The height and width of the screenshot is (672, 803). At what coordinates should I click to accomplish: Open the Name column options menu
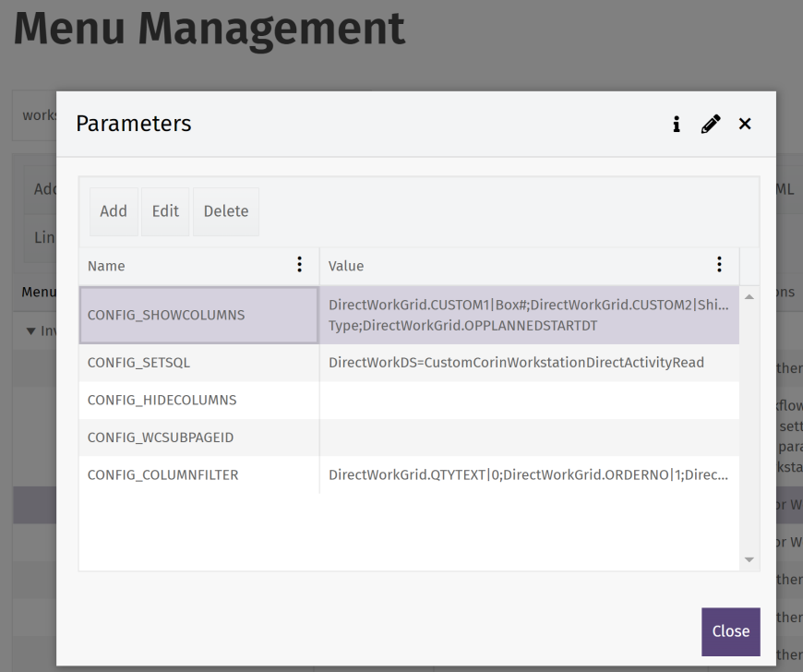pyautogui.click(x=299, y=265)
